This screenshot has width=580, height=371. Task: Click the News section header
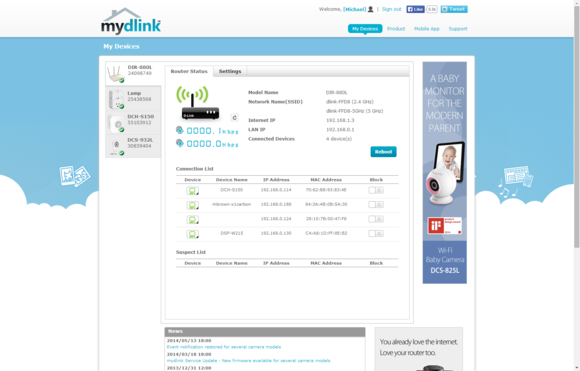point(265,331)
